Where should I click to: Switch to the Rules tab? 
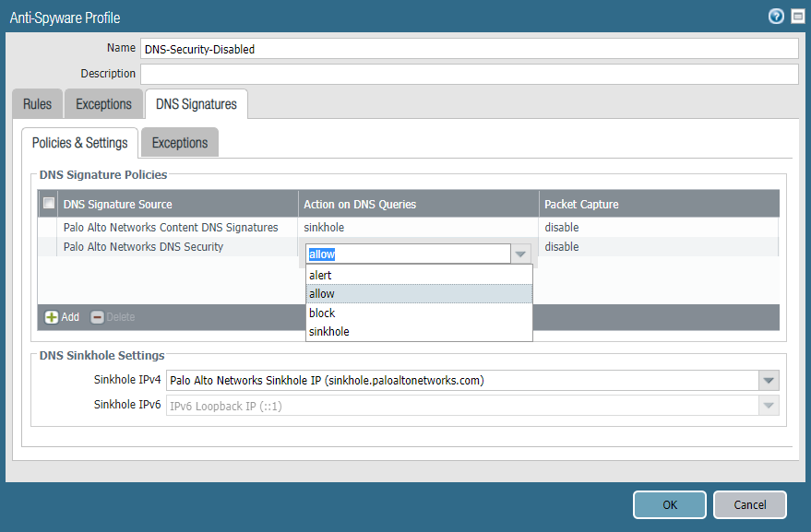tap(38, 104)
